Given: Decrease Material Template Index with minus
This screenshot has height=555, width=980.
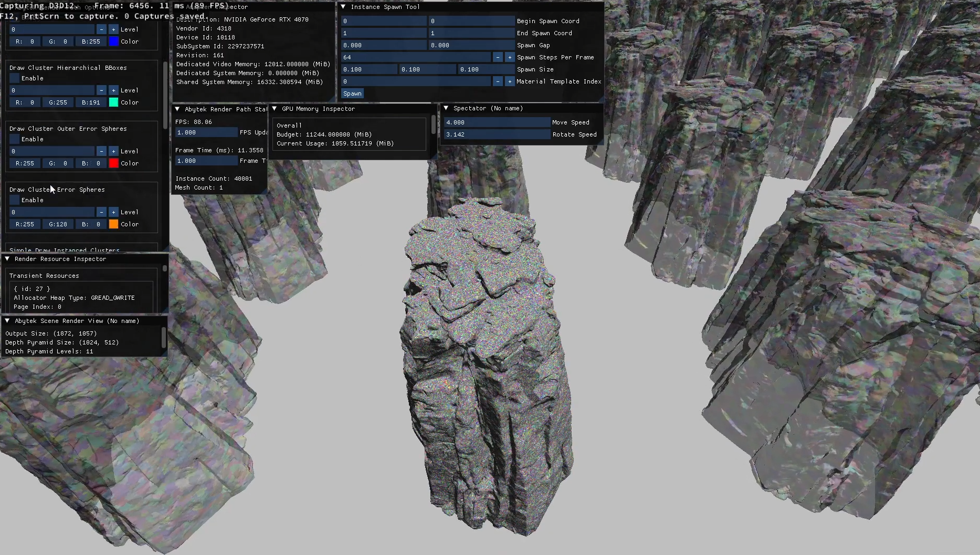Looking at the screenshot, I should (498, 81).
